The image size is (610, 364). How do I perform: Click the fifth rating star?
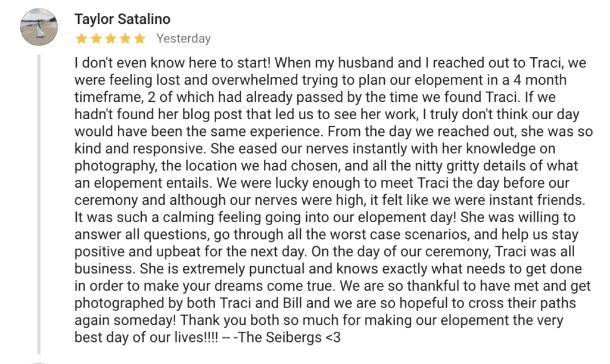pyautogui.click(x=139, y=39)
